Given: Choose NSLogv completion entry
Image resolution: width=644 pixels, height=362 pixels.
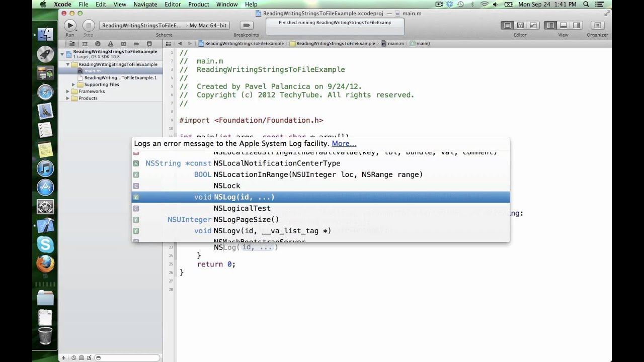Looking at the screenshot, I should (320, 231).
